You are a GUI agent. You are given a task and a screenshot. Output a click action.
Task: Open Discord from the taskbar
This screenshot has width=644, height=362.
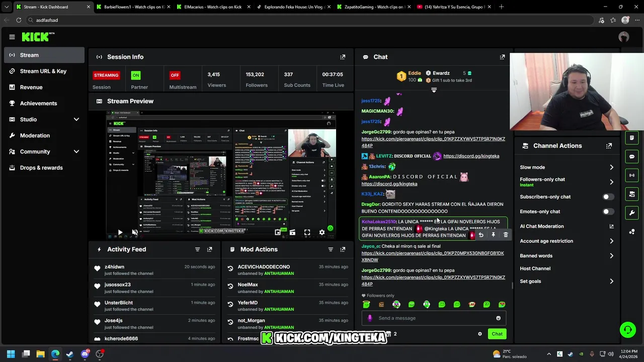click(x=85, y=354)
